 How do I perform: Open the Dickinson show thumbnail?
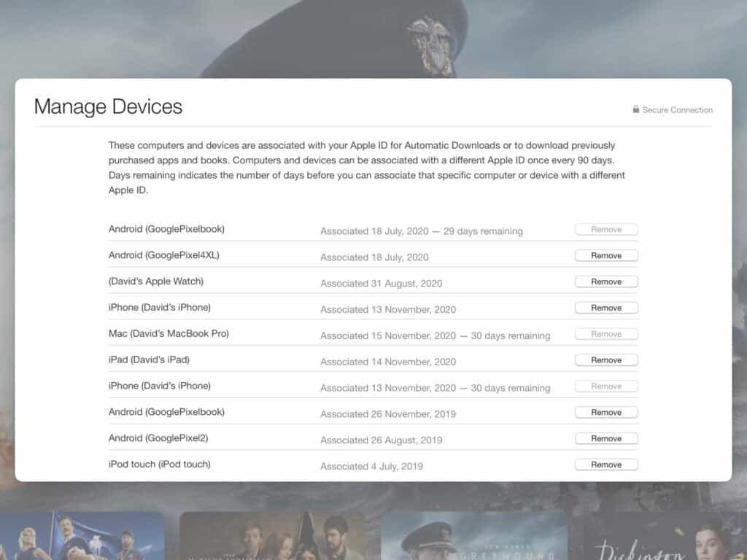pyautogui.click(x=660, y=536)
